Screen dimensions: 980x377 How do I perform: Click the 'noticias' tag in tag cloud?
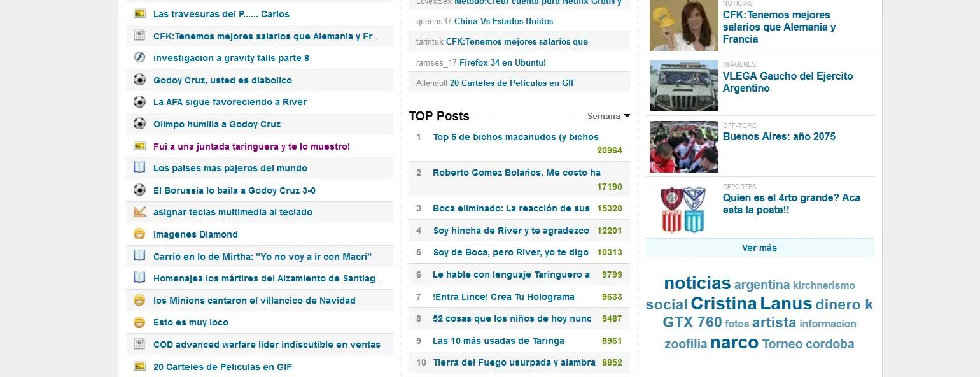click(x=697, y=283)
